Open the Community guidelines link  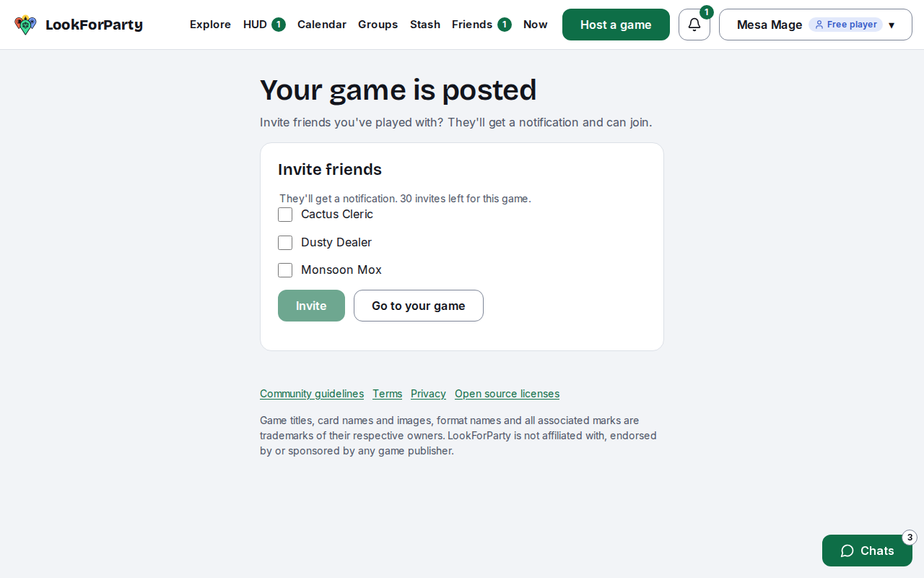312,394
